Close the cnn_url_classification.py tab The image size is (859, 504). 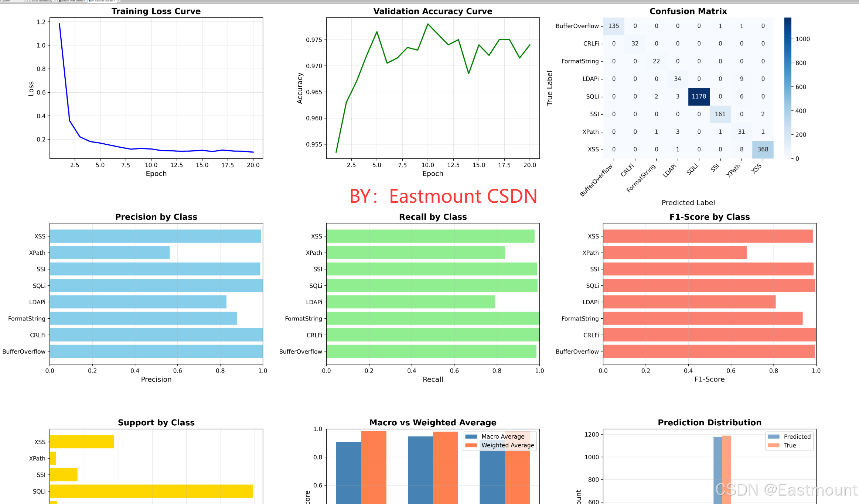pos(55,1)
